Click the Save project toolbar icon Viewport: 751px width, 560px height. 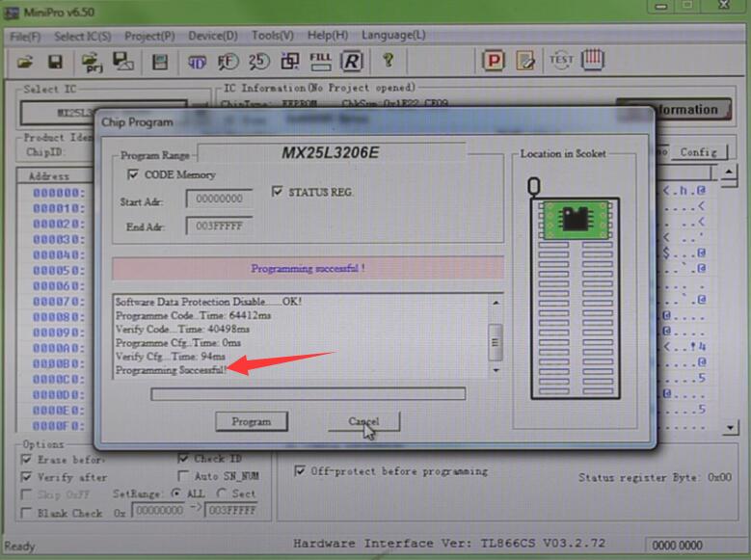123,62
